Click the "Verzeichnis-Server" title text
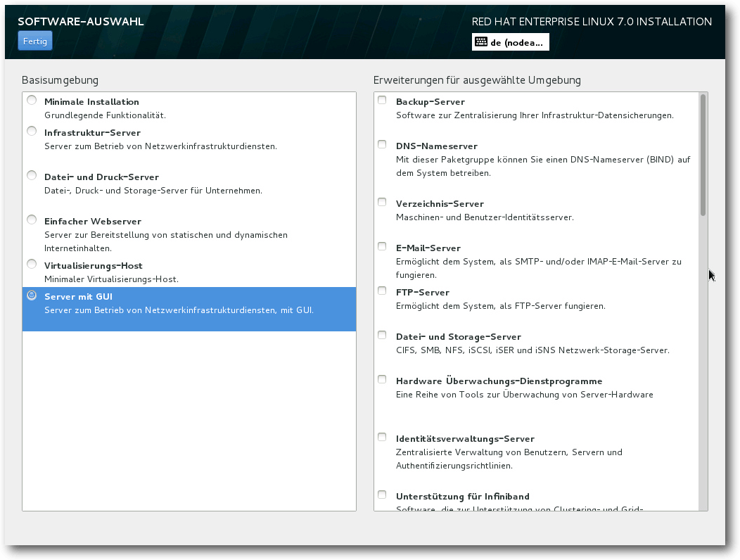Image resolution: width=740 pixels, height=560 pixels. pyautogui.click(x=440, y=204)
